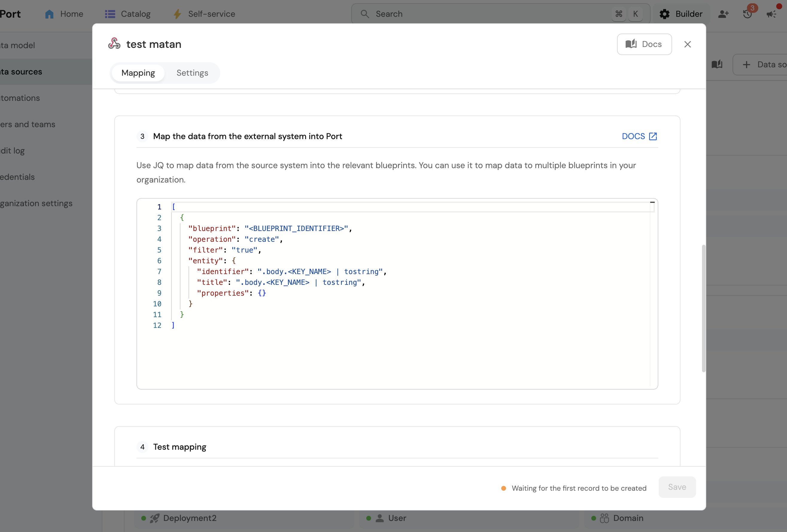Open the DOCS link in step 3
Screen dimensions: 787x532
tap(633, 136)
